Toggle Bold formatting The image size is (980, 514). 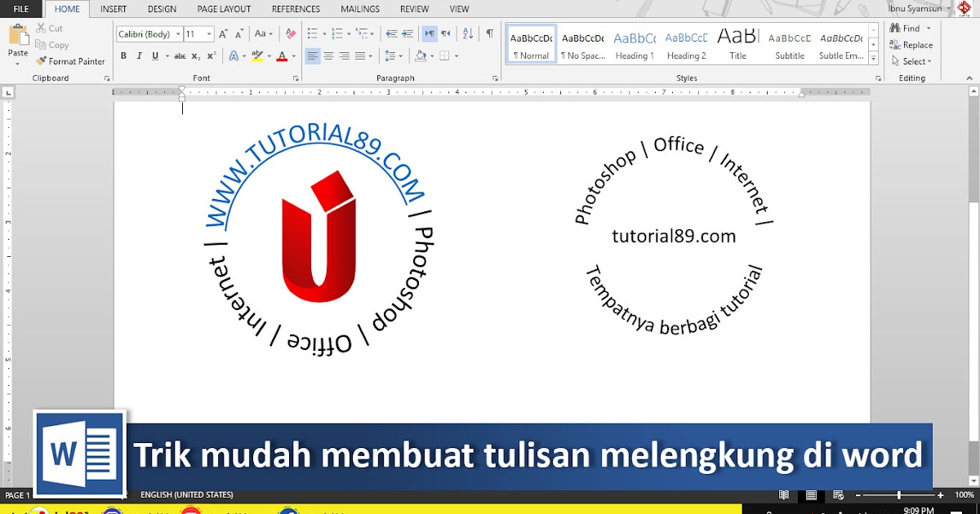(123, 56)
